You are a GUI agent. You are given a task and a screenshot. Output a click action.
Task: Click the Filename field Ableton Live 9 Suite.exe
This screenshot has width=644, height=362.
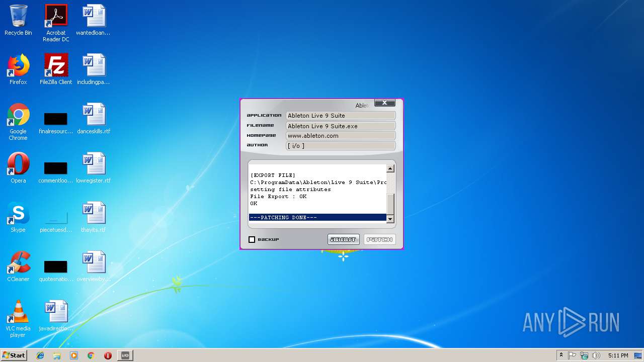(x=341, y=126)
